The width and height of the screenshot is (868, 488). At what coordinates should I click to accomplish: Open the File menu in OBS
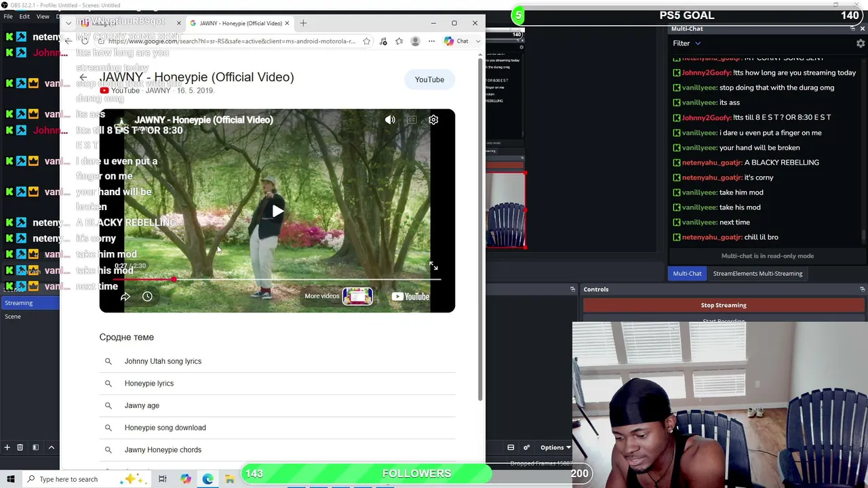pos(8,16)
